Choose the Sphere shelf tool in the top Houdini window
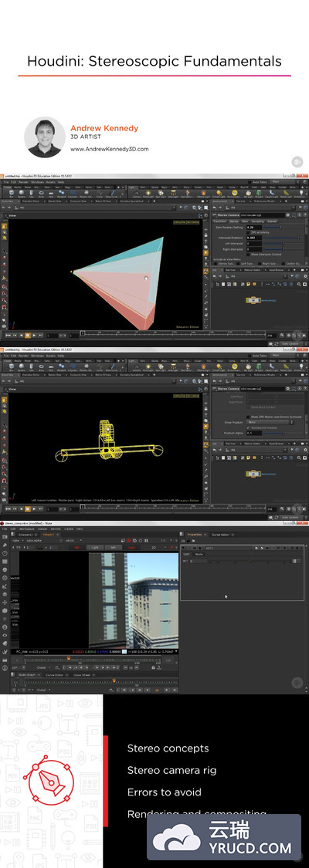This screenshot has width=309, height=868. (21, 193)
